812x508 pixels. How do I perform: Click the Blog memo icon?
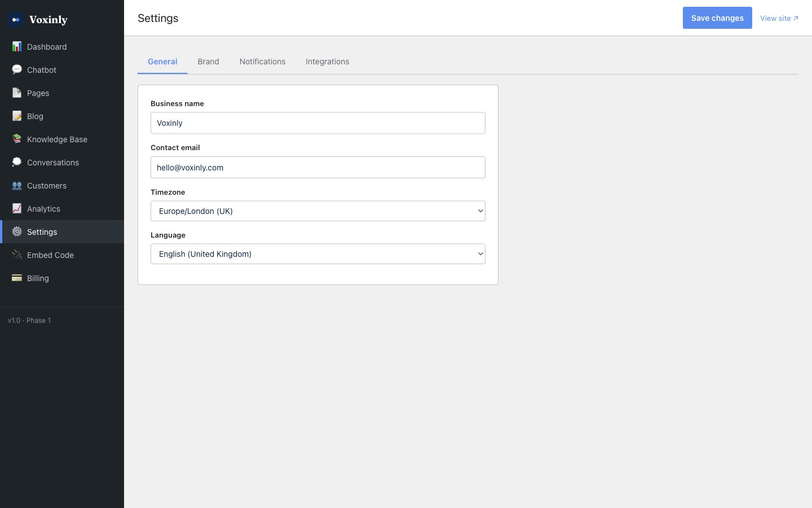(17, 116)
